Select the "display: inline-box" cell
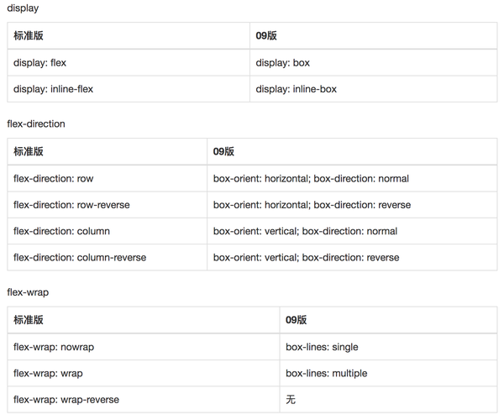 pos(297,89)
